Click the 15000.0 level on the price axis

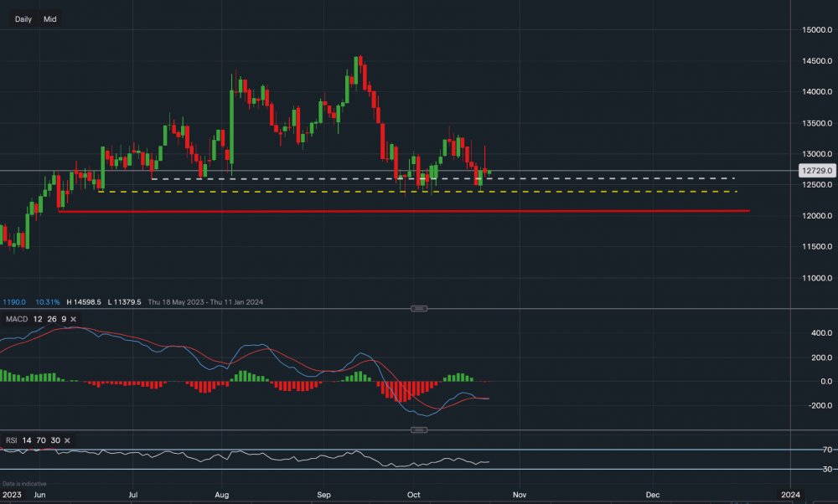(814, 30)
